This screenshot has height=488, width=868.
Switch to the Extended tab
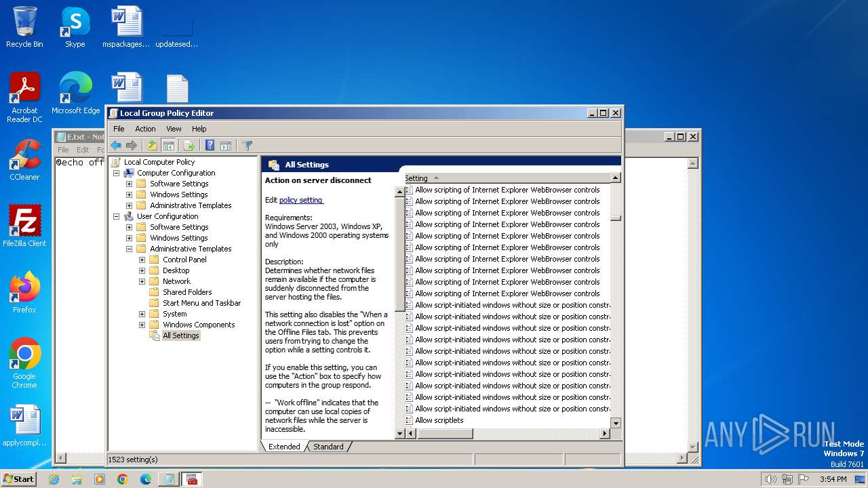(x=284, y=447)
